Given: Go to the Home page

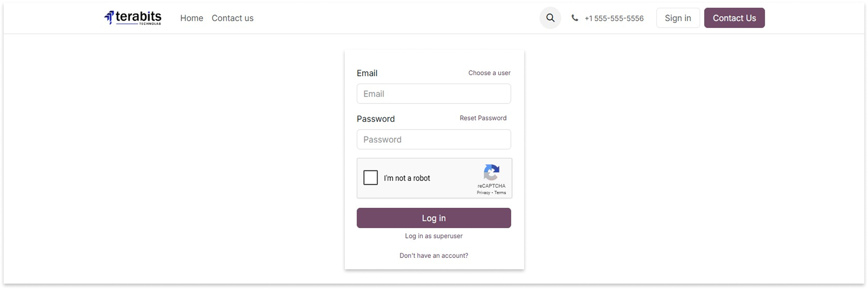Looking at the screenshot, I should [192, 18].
